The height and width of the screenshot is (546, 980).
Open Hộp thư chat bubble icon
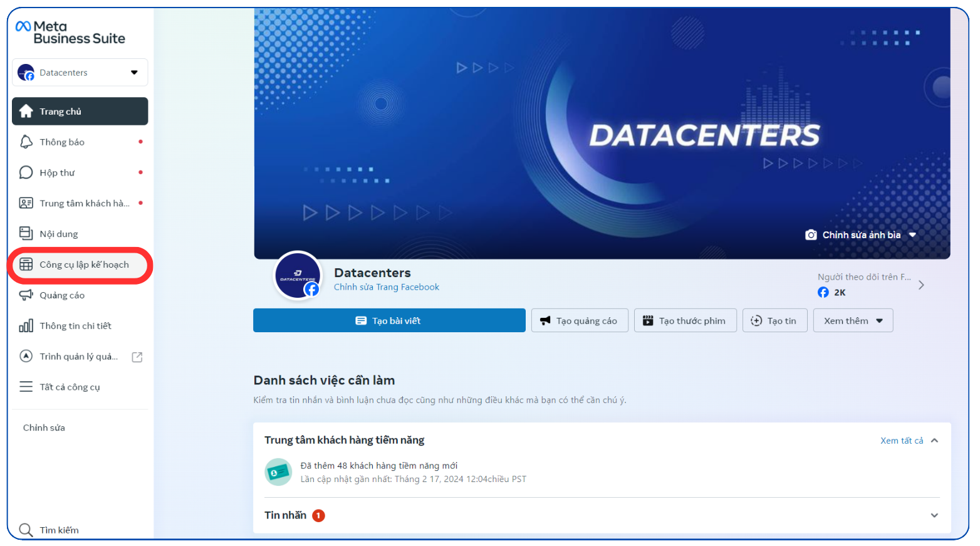pyautogui.click(x=26, y=172)
